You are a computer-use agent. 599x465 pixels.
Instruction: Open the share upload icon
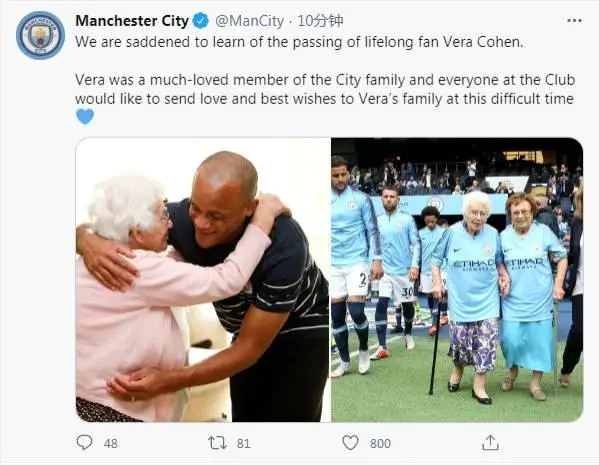(490, 442)
